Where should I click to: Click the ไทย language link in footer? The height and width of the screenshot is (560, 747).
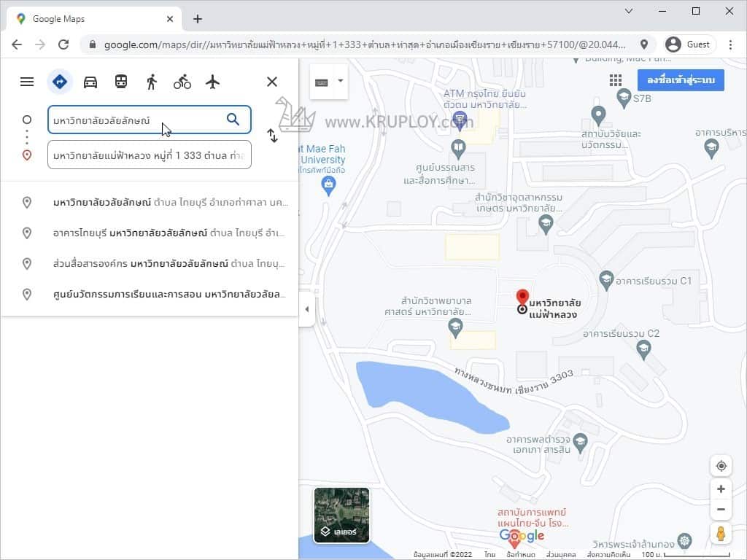pyautogui.click(x=489, y=554)
